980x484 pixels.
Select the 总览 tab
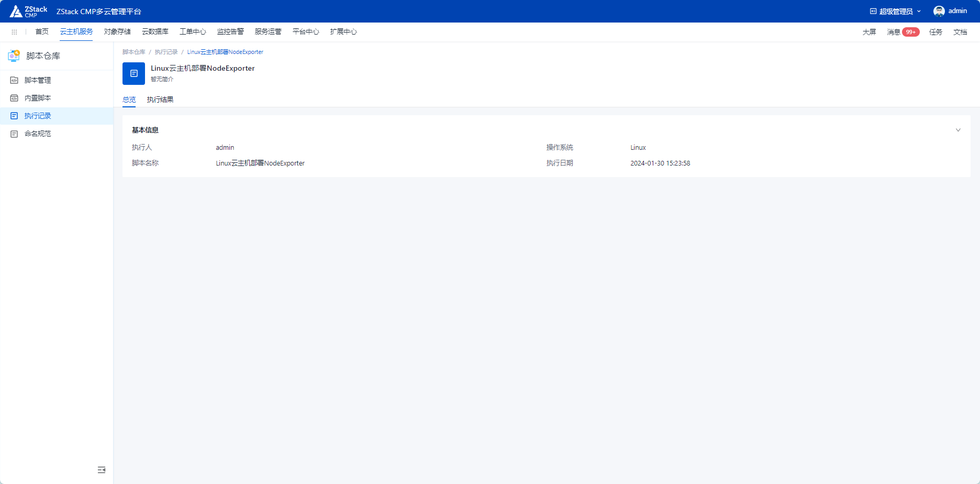129,100
